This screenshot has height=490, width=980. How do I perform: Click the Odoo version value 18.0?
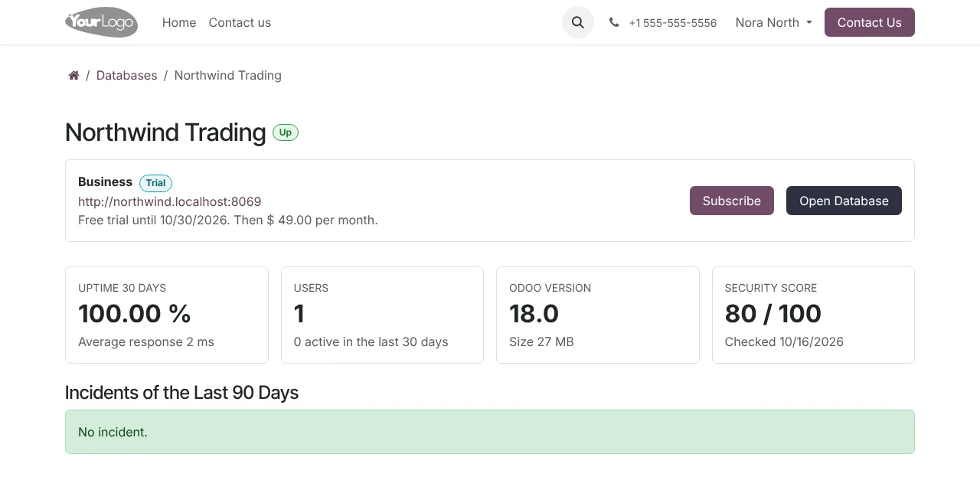[534, 313]
